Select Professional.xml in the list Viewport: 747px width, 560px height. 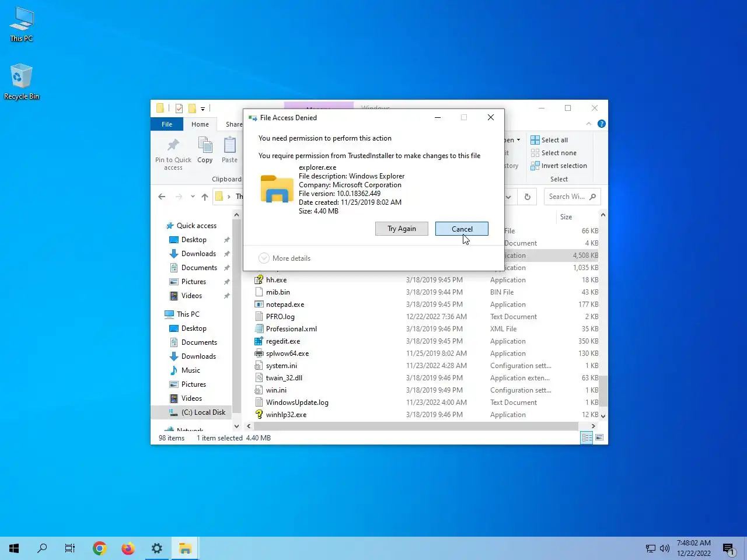tap(291, 329)
